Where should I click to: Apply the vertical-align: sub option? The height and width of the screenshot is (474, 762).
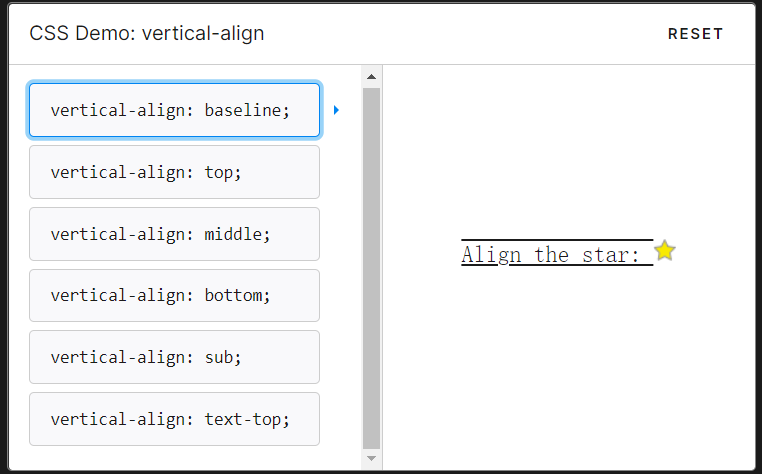pyautogui.click(x=174, y=357)
